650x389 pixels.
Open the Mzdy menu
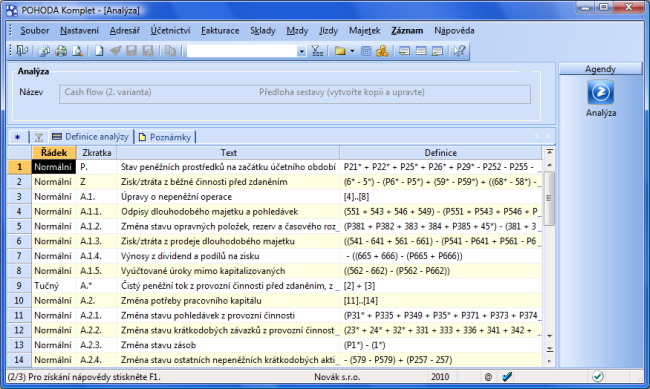297,31
